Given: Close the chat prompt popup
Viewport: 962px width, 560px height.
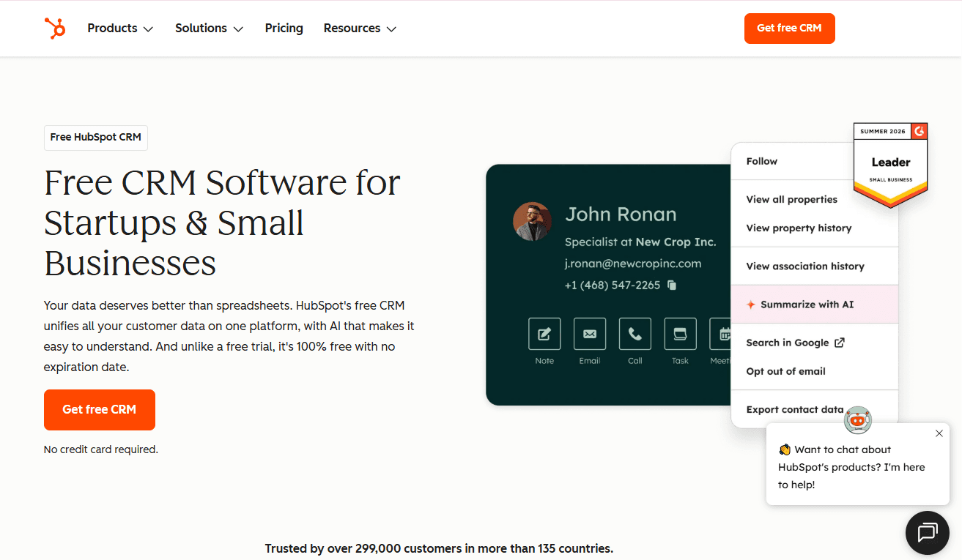Looking at the screenshot, I should click(939, 433).
